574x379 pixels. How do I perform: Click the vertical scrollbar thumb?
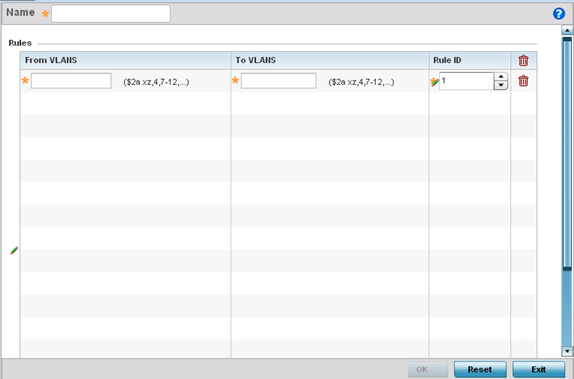pos(567,153)
